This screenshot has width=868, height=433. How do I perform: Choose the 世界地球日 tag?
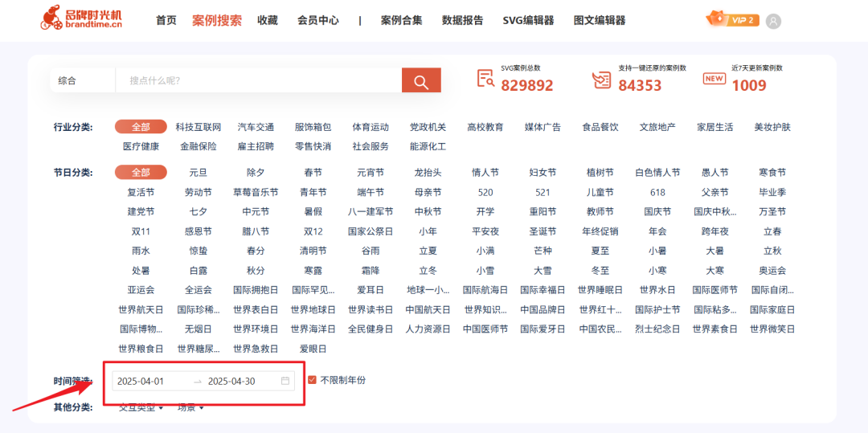pos(313,309)
